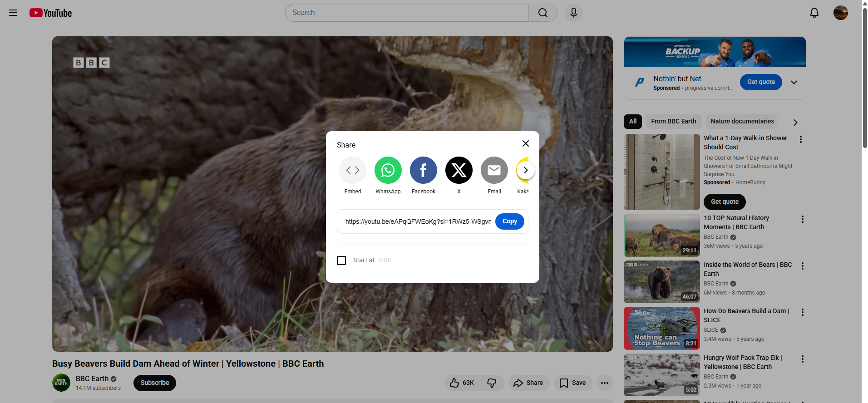
Task: Subscribe to the BBC Earth channel
Action: coord(154,383)
